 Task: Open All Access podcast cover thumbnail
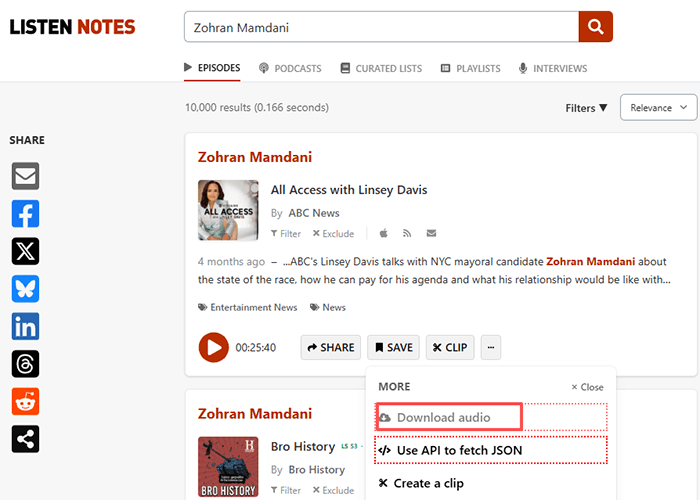[x=228, y=210]
